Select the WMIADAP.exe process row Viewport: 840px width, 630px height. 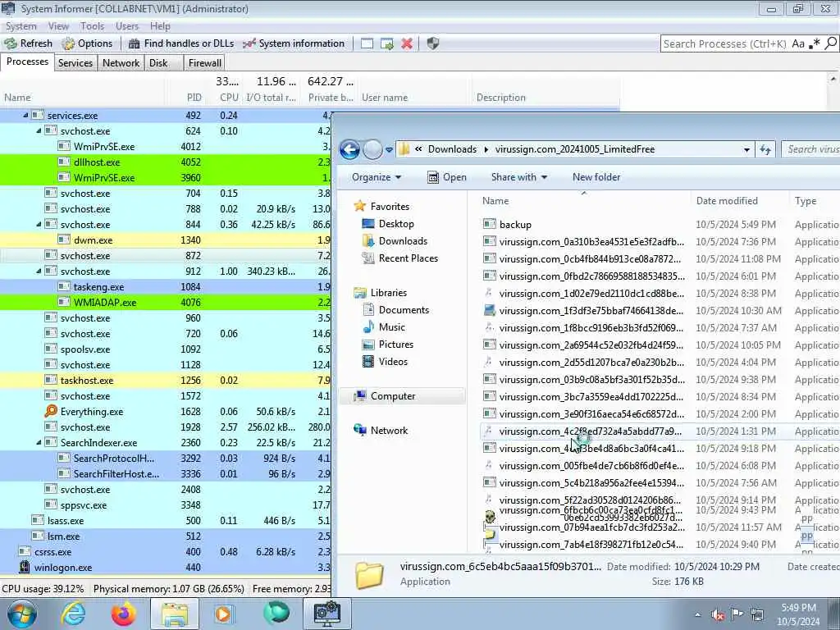[x=166, y=302]
